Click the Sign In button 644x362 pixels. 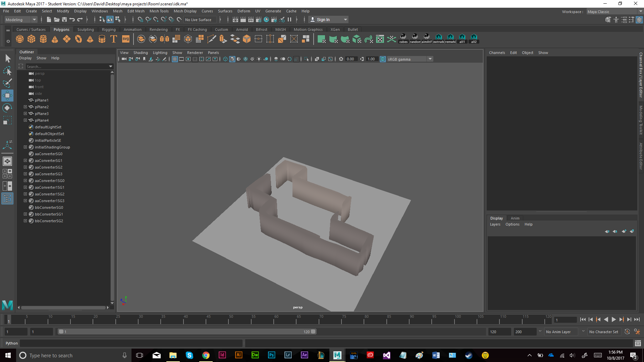(x=323, y=20)
